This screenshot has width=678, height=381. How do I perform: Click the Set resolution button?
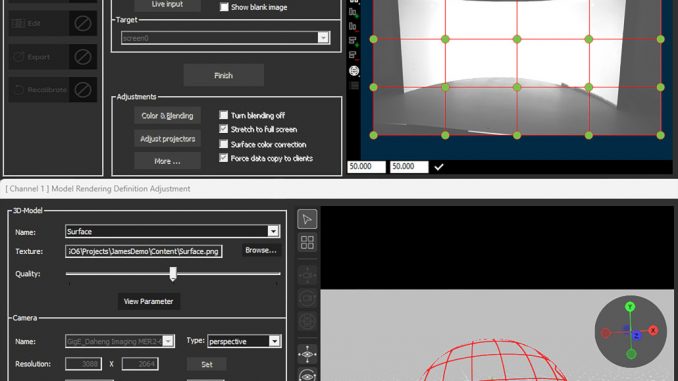point(207,364)
